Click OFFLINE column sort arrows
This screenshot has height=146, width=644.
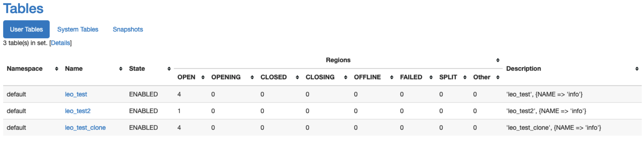coord(392,77)
